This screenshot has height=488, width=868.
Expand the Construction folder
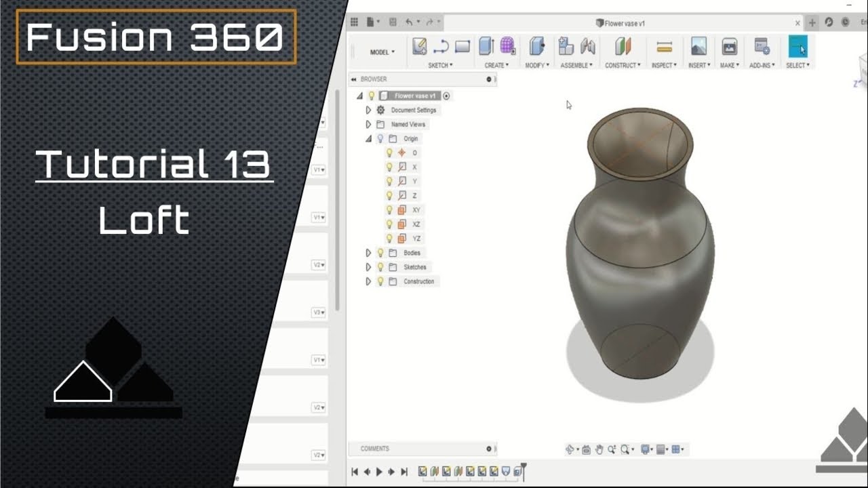(368, 281)
